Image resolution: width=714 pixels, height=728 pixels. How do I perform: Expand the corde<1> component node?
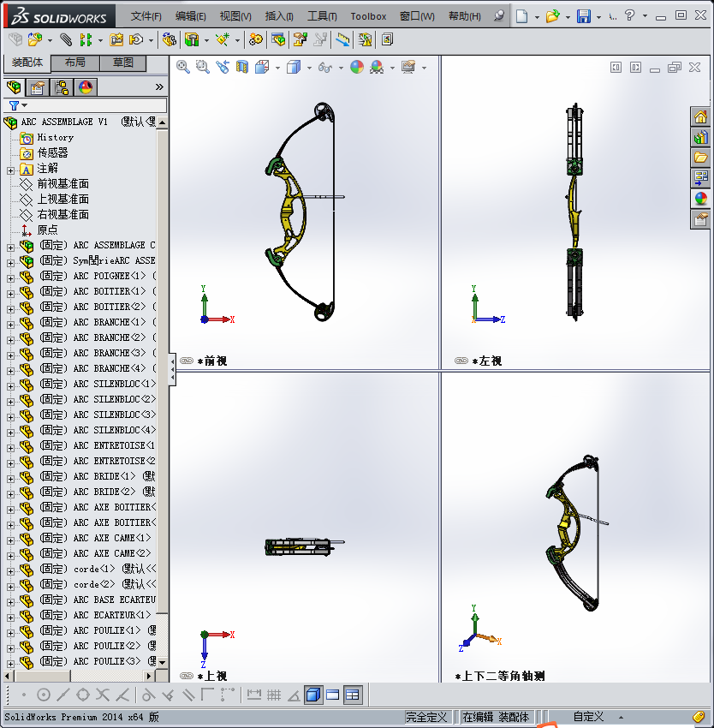(x=10, y=571)
